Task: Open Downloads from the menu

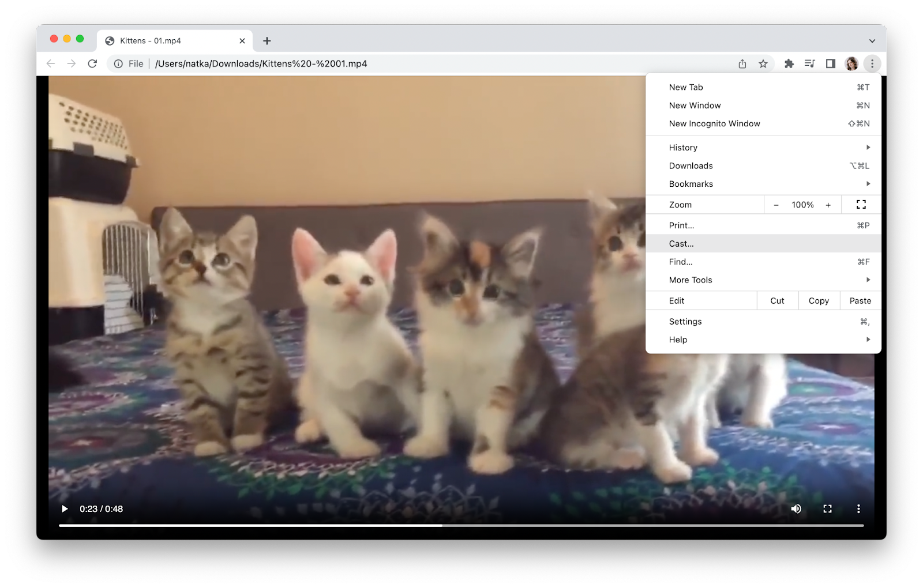Action: pos(763,165)
